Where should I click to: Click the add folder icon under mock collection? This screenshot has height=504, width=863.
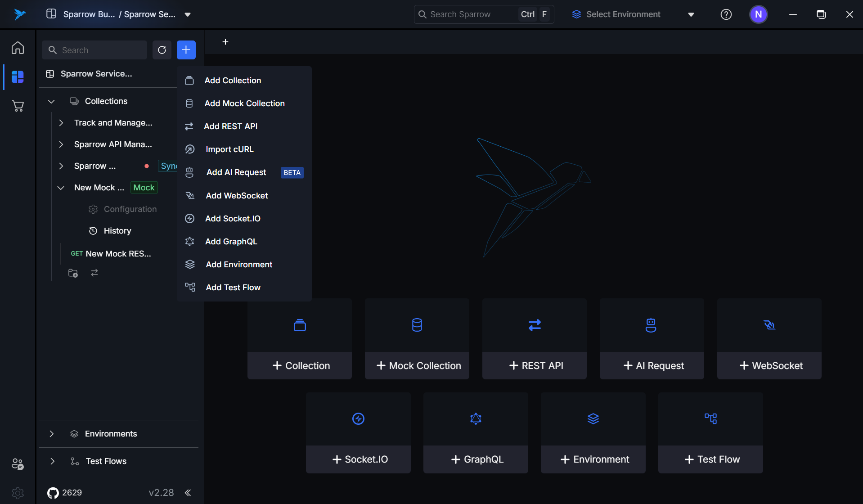click(73, 273)
